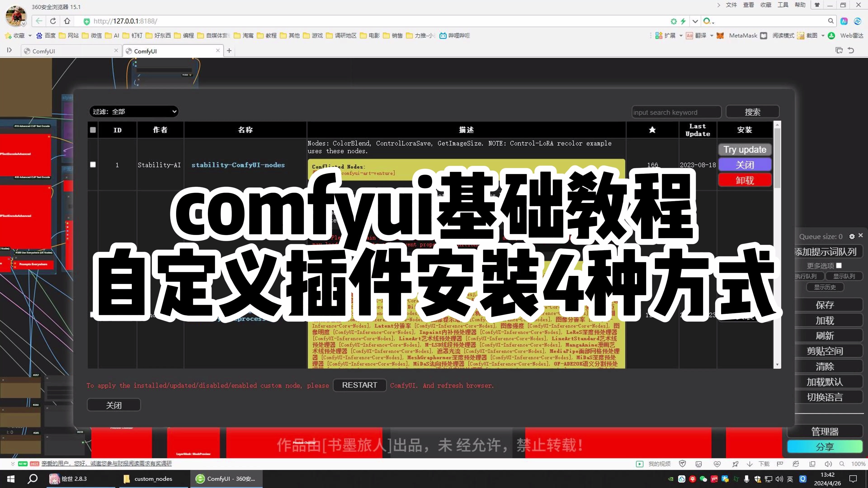Expand the 翻译 translate dropdown arrow
The width and height of the screenshot is (868, 488).
click(712, 36)
